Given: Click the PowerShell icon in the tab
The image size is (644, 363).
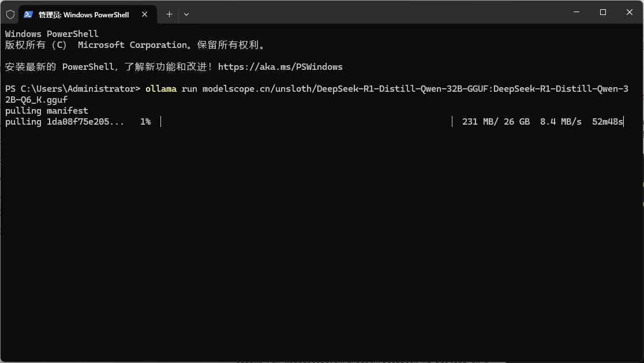Looking at the screenshot, I should (x=28, y=14).
